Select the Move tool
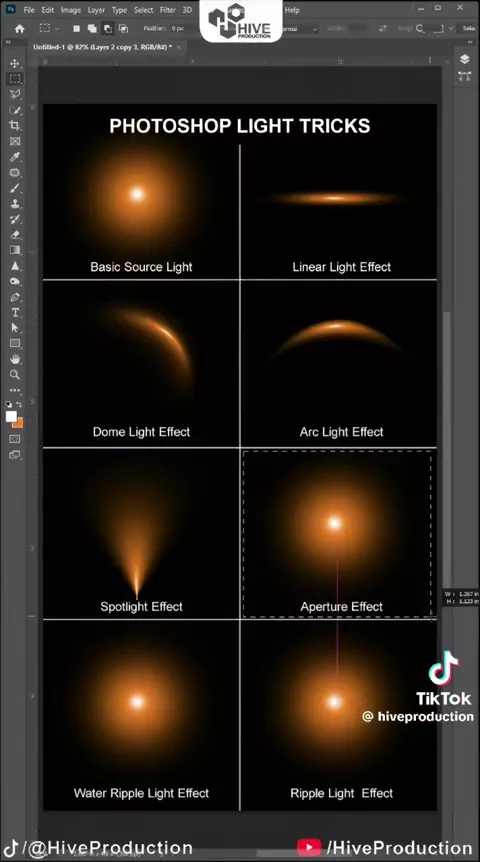The width and height of the screenshot is (480, 862). tap(15, 63)
